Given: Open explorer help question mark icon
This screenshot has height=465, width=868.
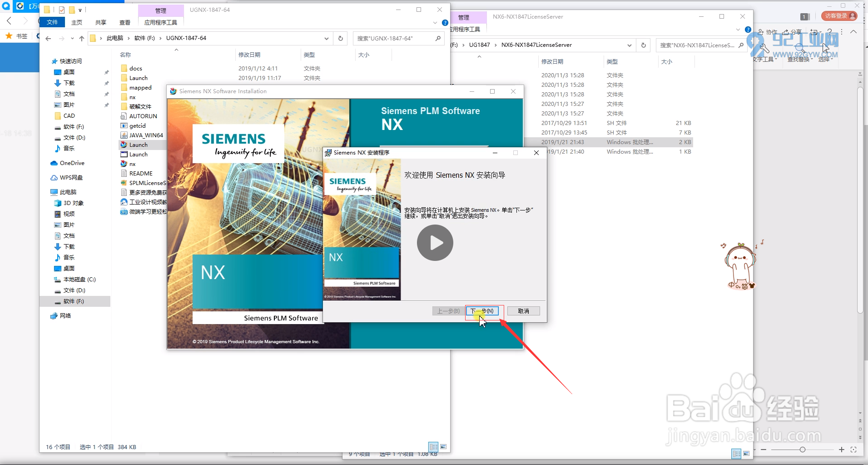Looking at the screenshot, I should click(x=445, y=23).
